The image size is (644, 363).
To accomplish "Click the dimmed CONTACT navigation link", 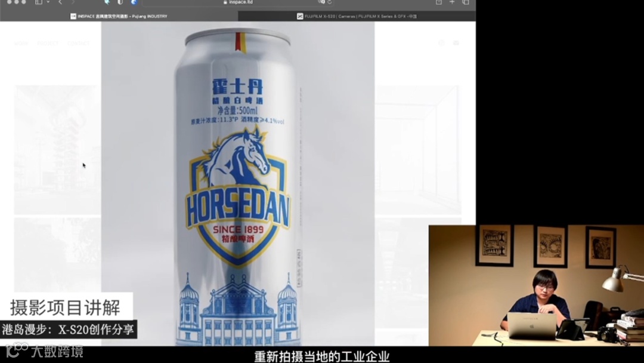I will pyautogui.click(x=79, y=43).
